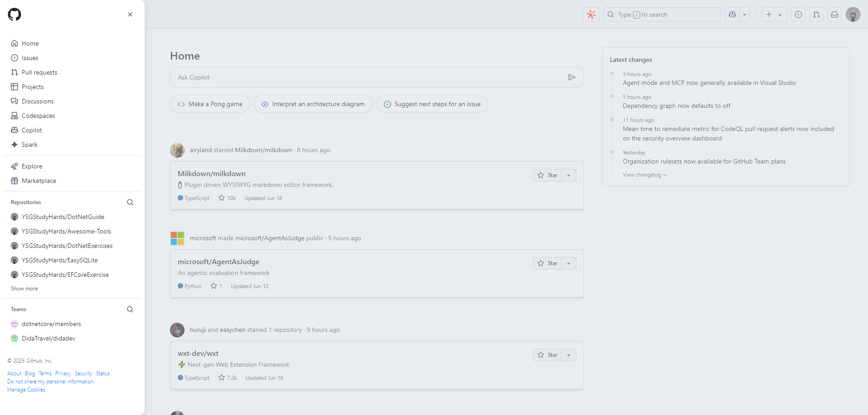Open the wxt-dev/wxt card title
Viewport: 868px width, 415px height.
pos(198,354)
